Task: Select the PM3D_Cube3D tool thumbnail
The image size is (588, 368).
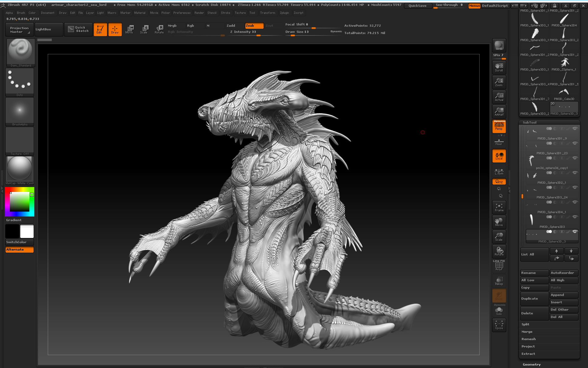Action: 564,93
